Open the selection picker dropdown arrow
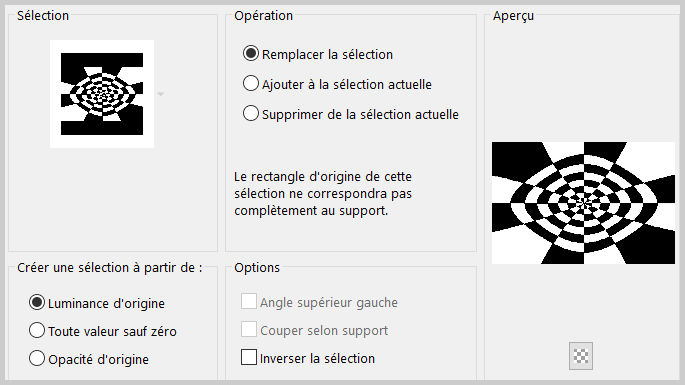The height and width of the screenshot is (385, 685). pos(160,94)
